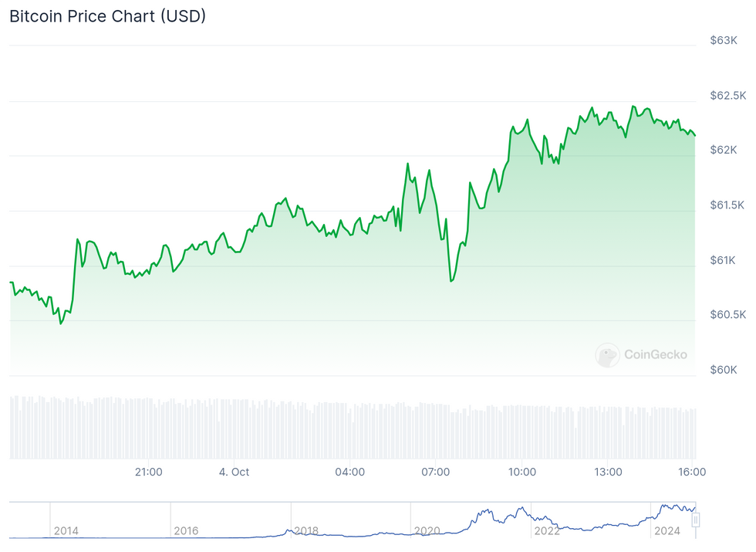The width and height of the screenshot is (756, 552).
Task: Click the 2014 label in the navigator
Action: click(66, 531)
